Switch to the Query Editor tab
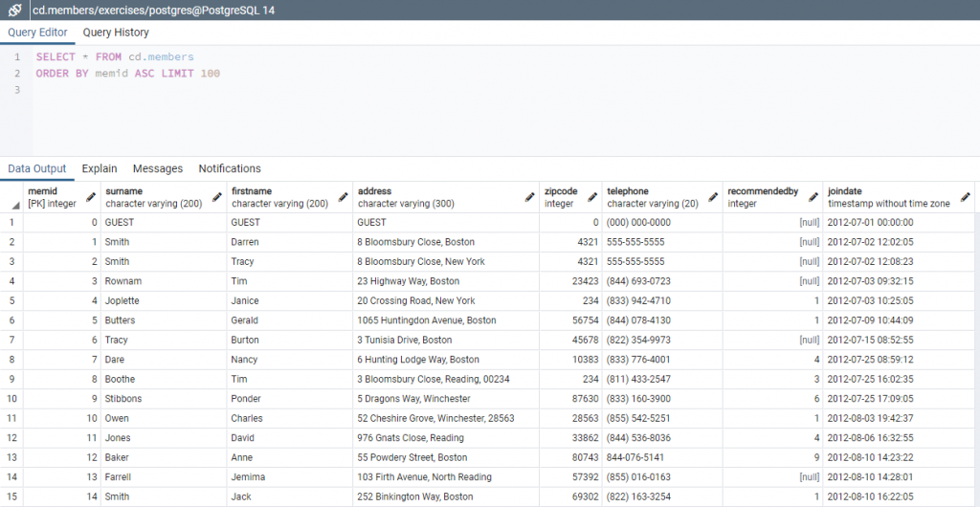 pos(37,33)
